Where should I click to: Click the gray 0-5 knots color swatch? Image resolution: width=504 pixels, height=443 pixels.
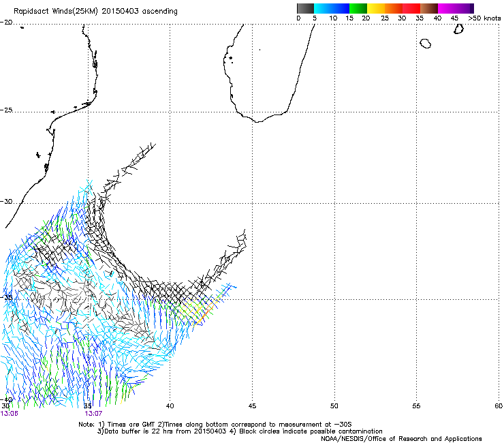pyautogui.click(x=305, y=8)
